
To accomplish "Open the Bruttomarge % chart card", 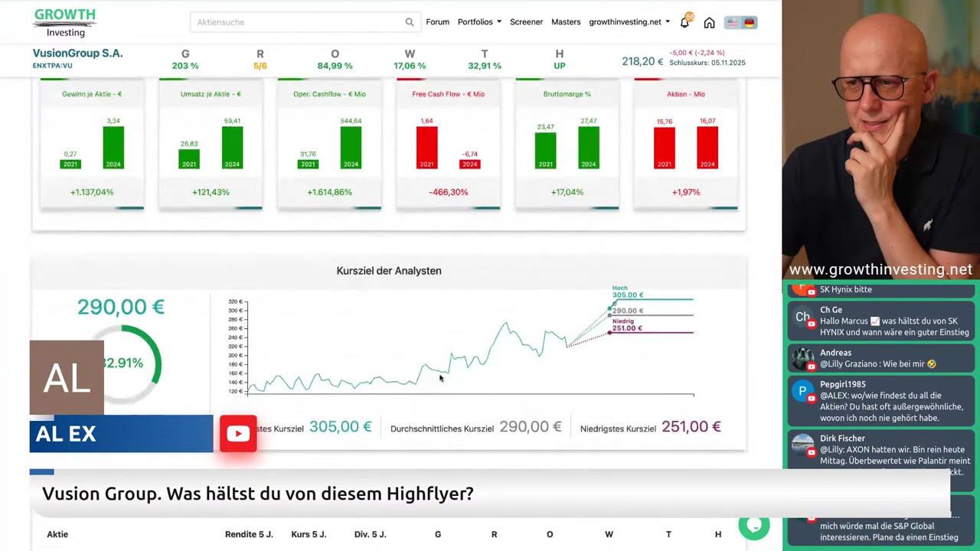I will pyautogui.click(x=567, y=143).
